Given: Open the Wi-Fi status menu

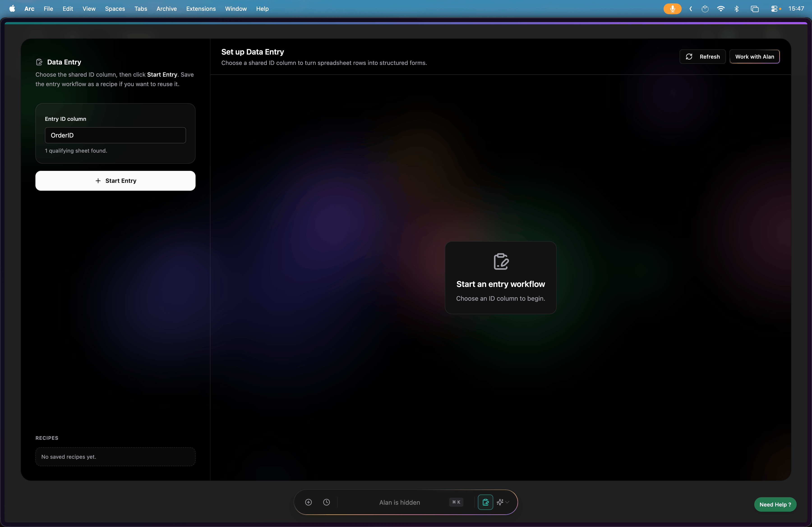Looking at the screenshot, I should coord(721,9).
